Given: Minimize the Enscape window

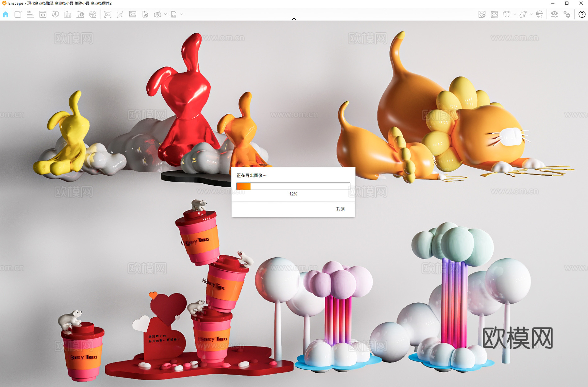Looking at the screenshot, I should coord(553,3).
